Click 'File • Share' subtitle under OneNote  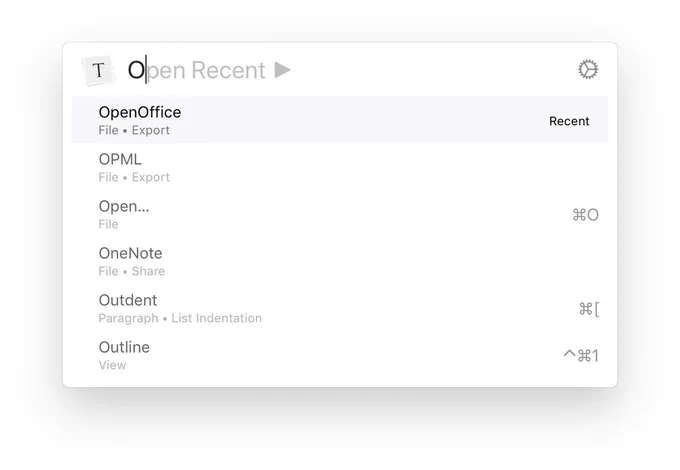click(x=131, y=271)
